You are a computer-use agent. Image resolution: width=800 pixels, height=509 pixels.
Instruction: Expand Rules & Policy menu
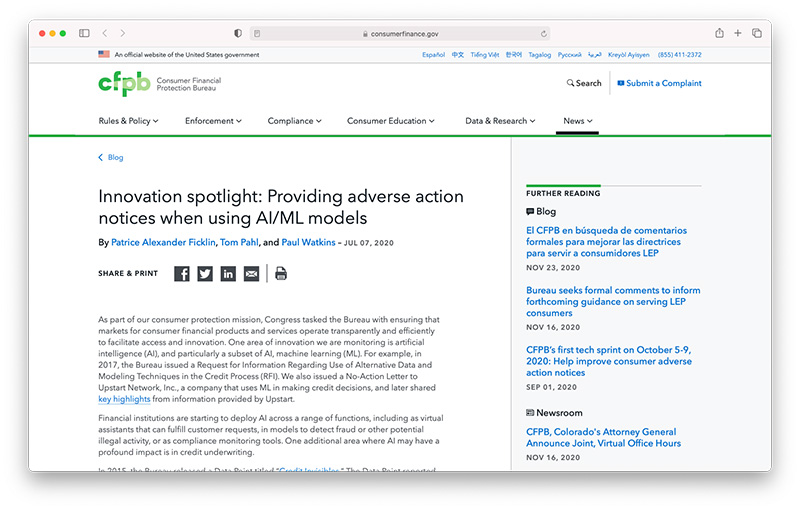[x=128, y=121]
